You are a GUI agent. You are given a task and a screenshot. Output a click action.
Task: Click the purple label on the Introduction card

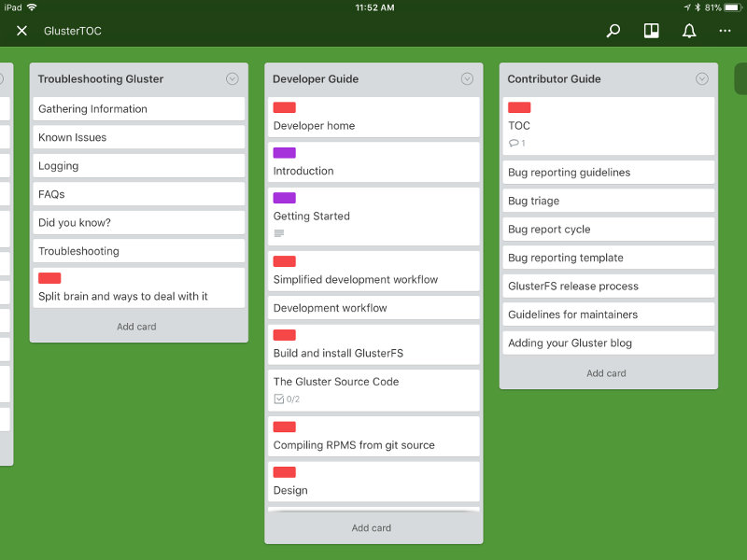284,152
